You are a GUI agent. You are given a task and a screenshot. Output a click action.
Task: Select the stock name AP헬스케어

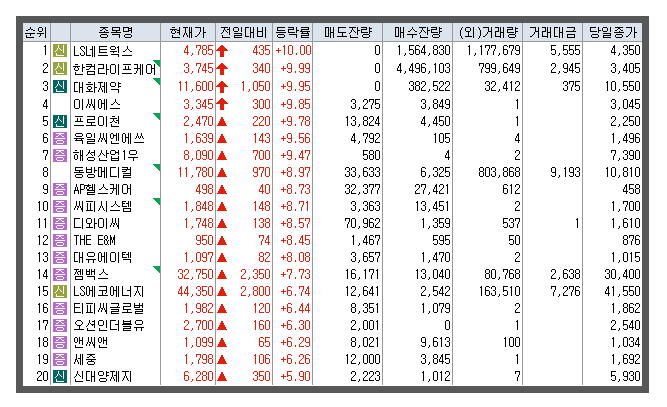103,190
